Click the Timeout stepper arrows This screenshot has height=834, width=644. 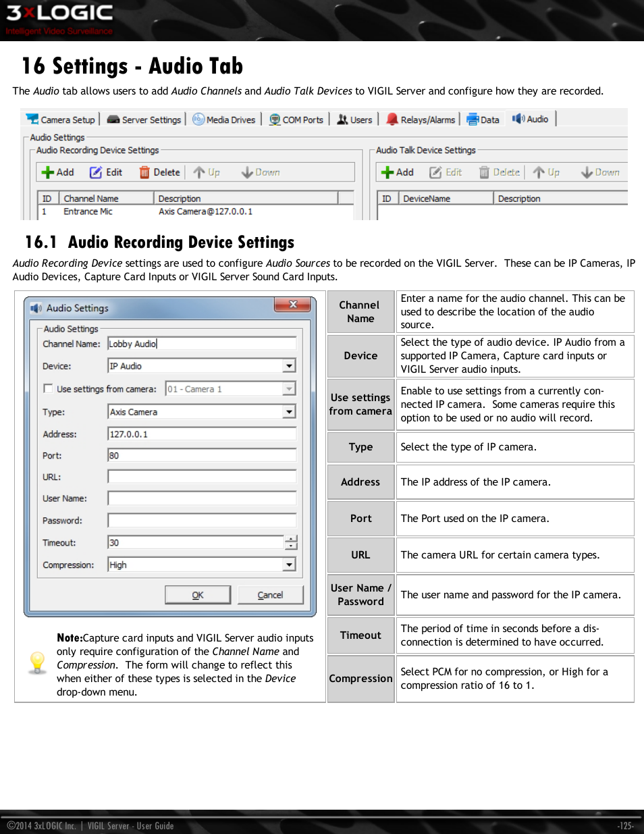tap(291, 542)
